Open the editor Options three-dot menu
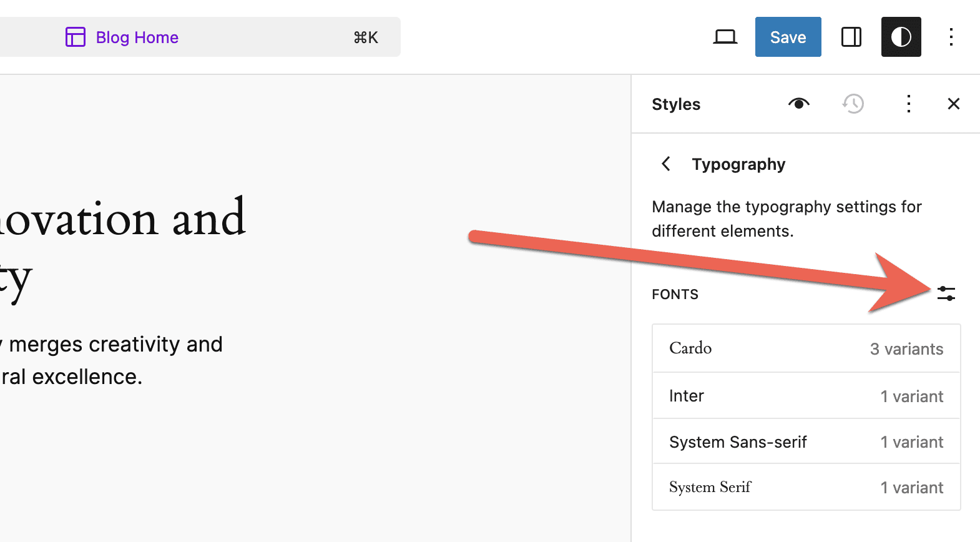Image resolution: width=980 pixels, height=542 pixels. [x=951, y=37]
